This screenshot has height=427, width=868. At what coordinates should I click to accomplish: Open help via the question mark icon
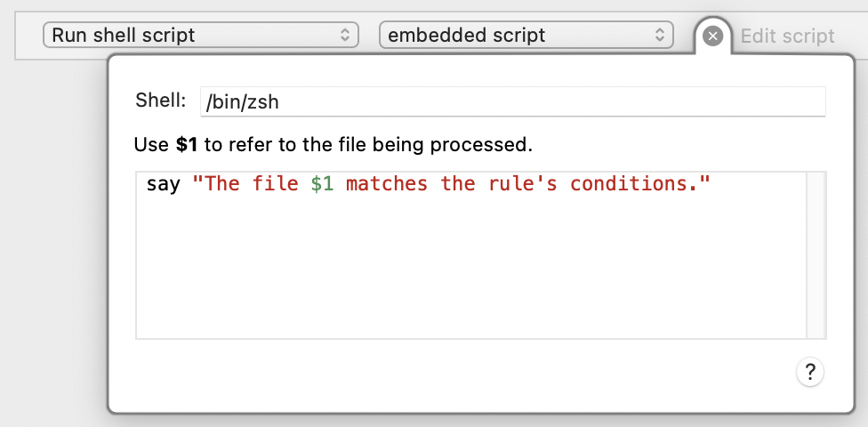click(x=810, y=372)
